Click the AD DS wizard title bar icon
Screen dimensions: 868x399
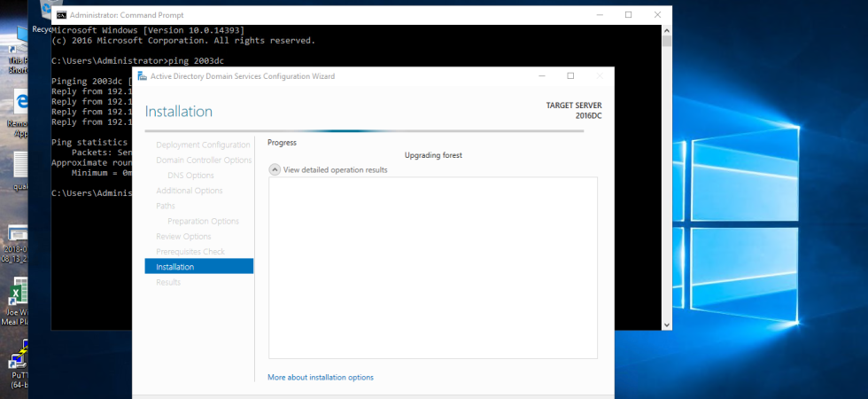pos(143,76)
